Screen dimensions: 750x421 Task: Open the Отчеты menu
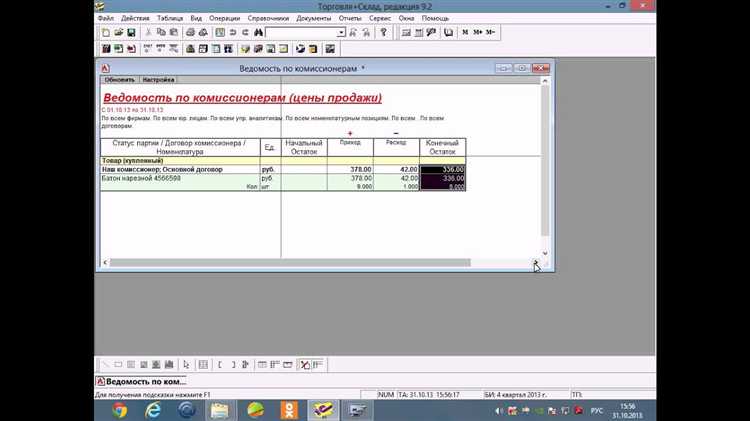coord(350,18)
